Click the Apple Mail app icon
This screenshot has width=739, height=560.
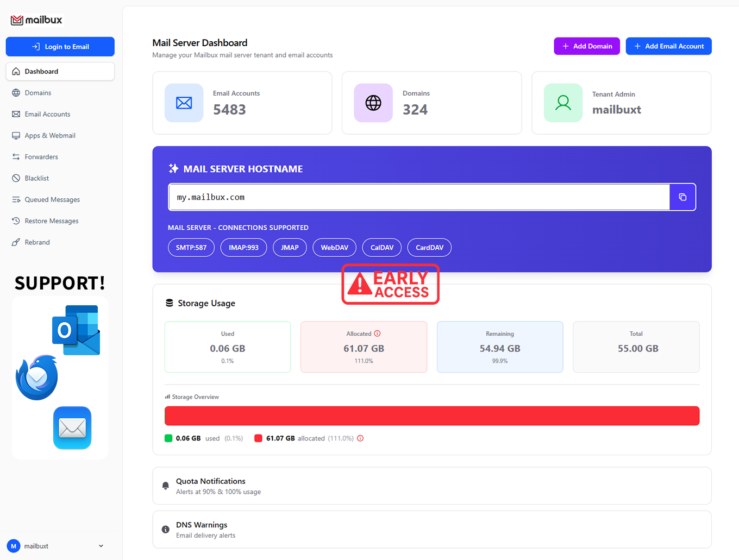[x=72, y=428]
